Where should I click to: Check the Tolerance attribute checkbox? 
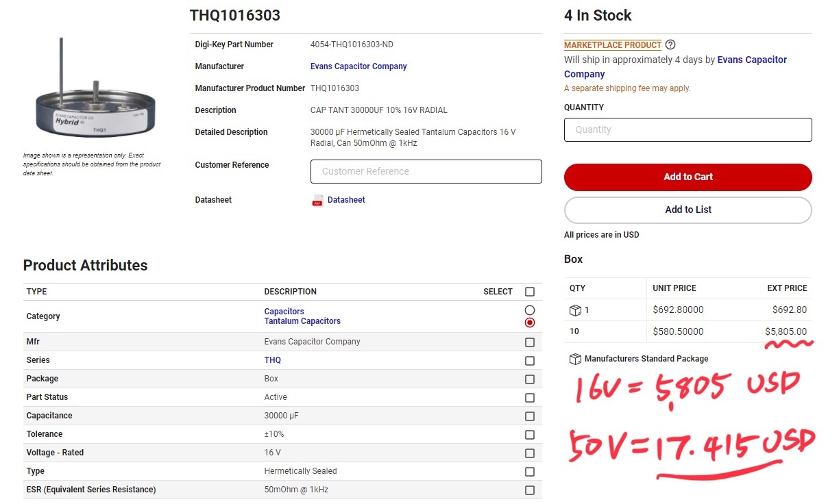point(529,435)
